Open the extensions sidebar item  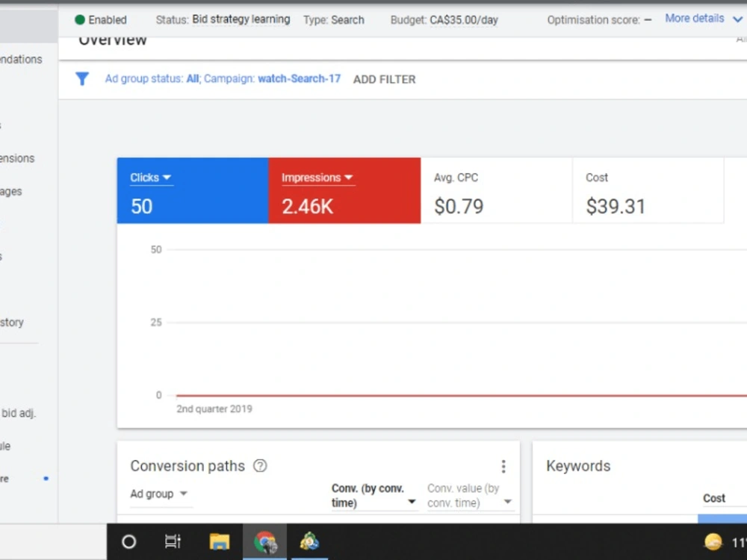[17, 158]
